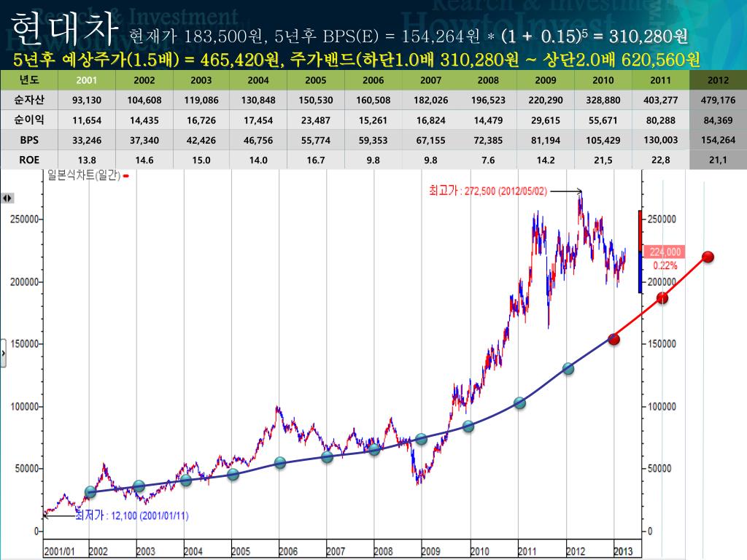Click the teal BPS marker on the 2002 gridline

(x=90, y=492)
